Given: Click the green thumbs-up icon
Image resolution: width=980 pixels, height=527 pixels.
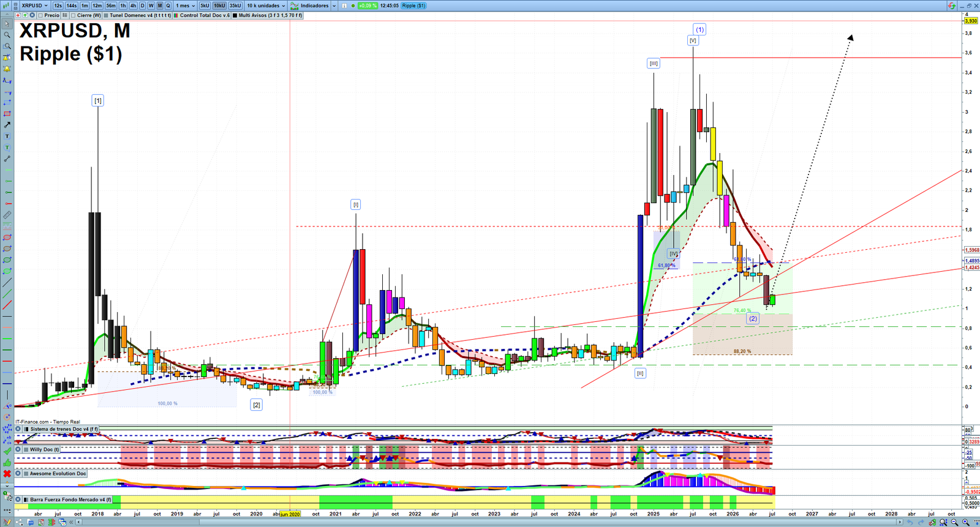Looking at the screenshot, I should pos(7,462).
